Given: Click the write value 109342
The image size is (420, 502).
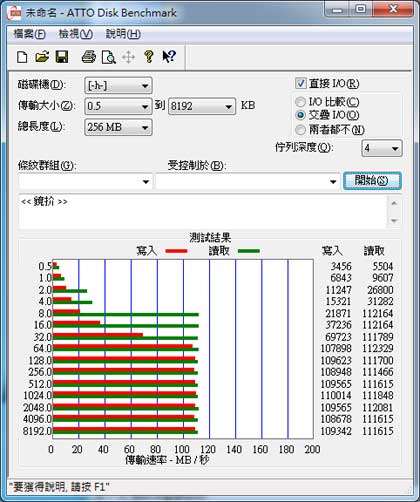Looking at the screenshot, I should [x=336, y=431].
